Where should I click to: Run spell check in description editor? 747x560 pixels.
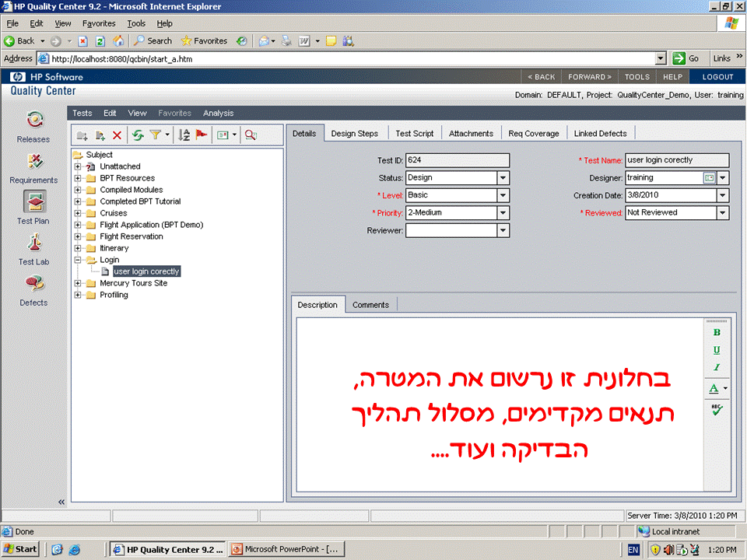tap(717, 410)
